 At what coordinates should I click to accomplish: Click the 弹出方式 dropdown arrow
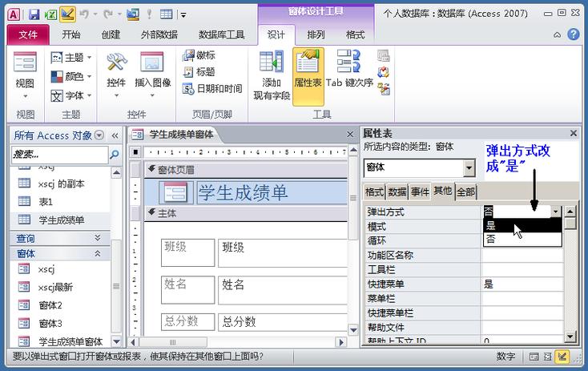pyautogui.click(x=555, y=212)
